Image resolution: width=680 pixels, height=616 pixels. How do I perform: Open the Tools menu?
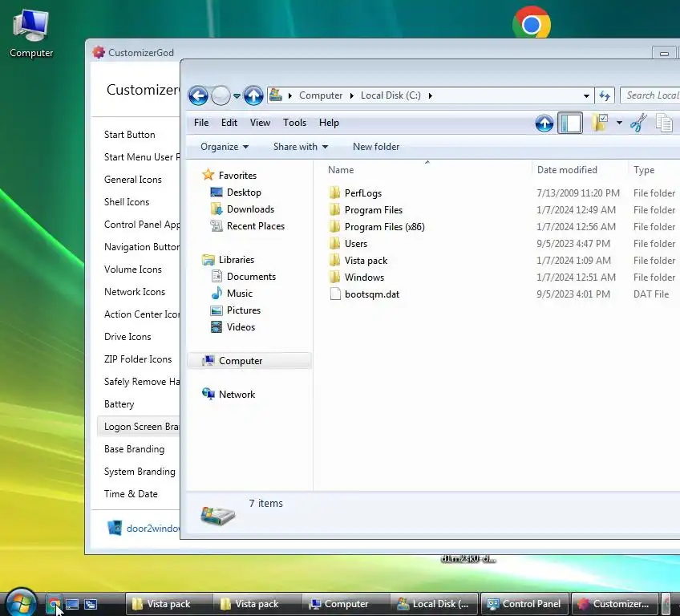coord(294,123)
